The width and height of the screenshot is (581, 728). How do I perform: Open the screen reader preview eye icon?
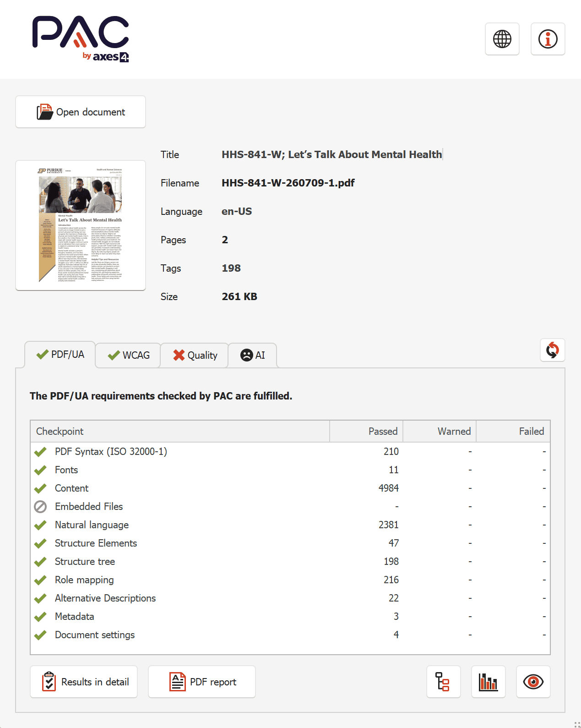pos(533,682)
